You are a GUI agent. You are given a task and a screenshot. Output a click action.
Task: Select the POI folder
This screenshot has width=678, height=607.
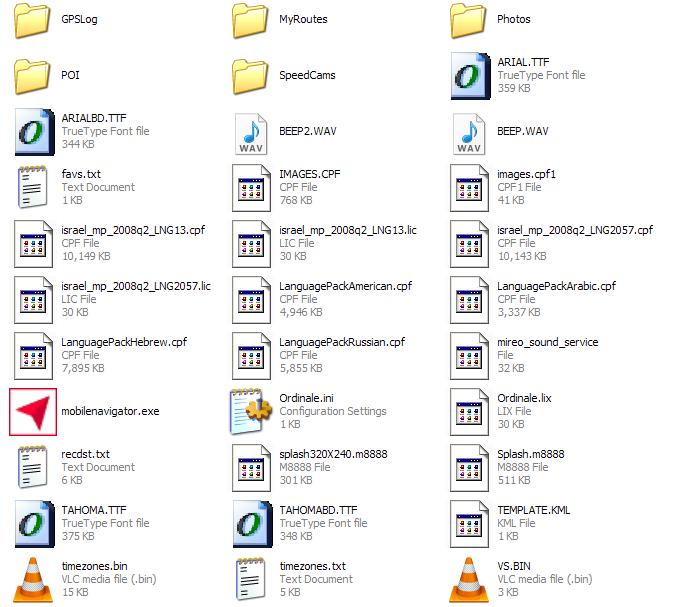pyautogui.click(x=33, y=75)
